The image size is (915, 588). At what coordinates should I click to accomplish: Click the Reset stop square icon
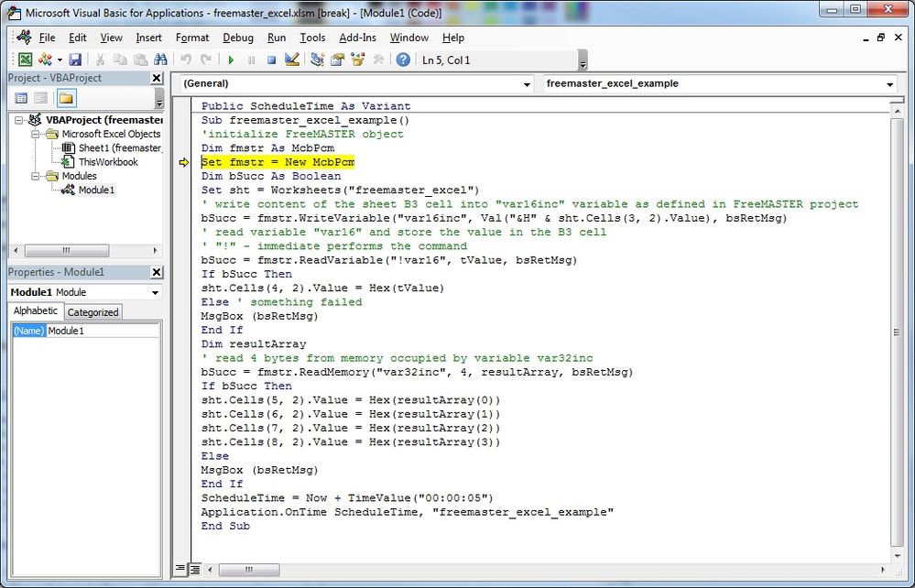point(271,60)
